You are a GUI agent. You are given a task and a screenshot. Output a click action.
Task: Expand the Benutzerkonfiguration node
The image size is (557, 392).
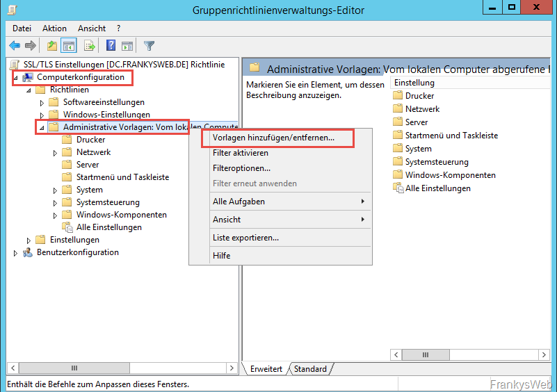click(16, 253)
